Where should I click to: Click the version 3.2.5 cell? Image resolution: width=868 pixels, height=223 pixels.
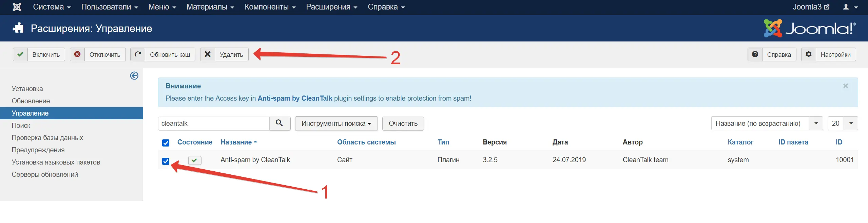[x=490, y=160]
